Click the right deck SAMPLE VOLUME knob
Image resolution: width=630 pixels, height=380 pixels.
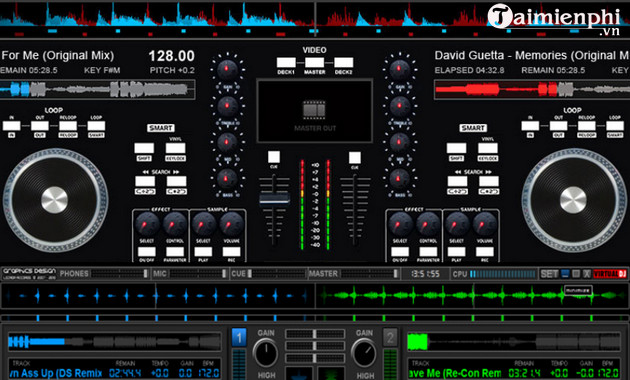tap(485, 224)
